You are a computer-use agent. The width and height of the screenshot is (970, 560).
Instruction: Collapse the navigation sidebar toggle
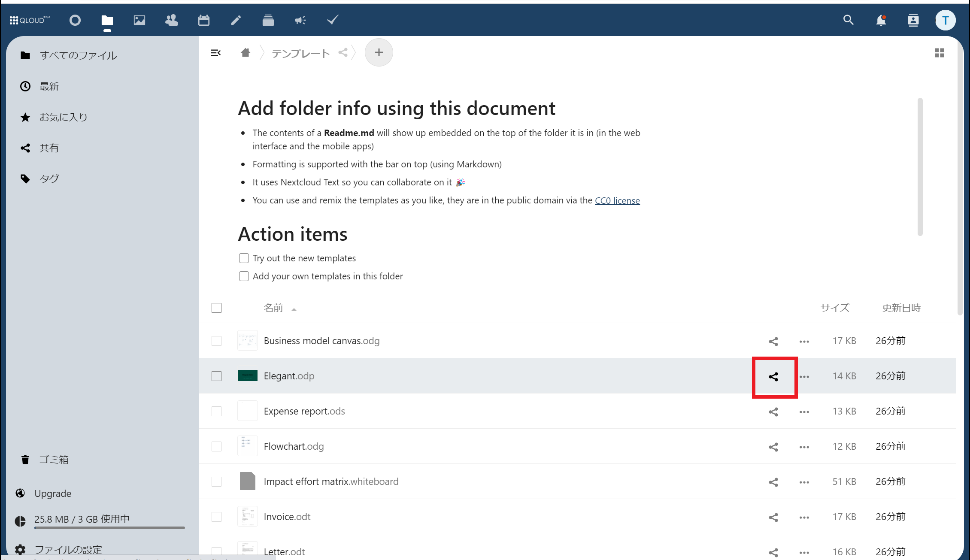216,53
